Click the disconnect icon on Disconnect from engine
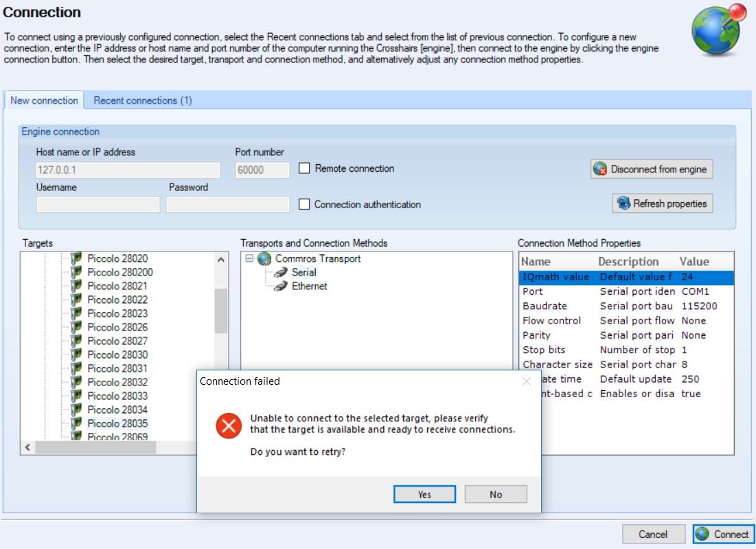The height and width of the screenshot is (549, 756). [599, 169]
